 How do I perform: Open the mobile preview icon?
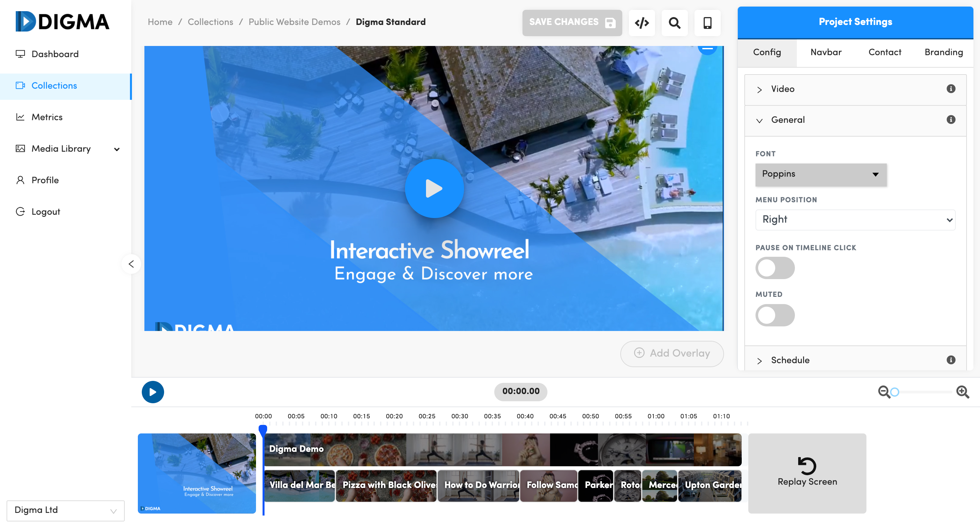(707, 23)
